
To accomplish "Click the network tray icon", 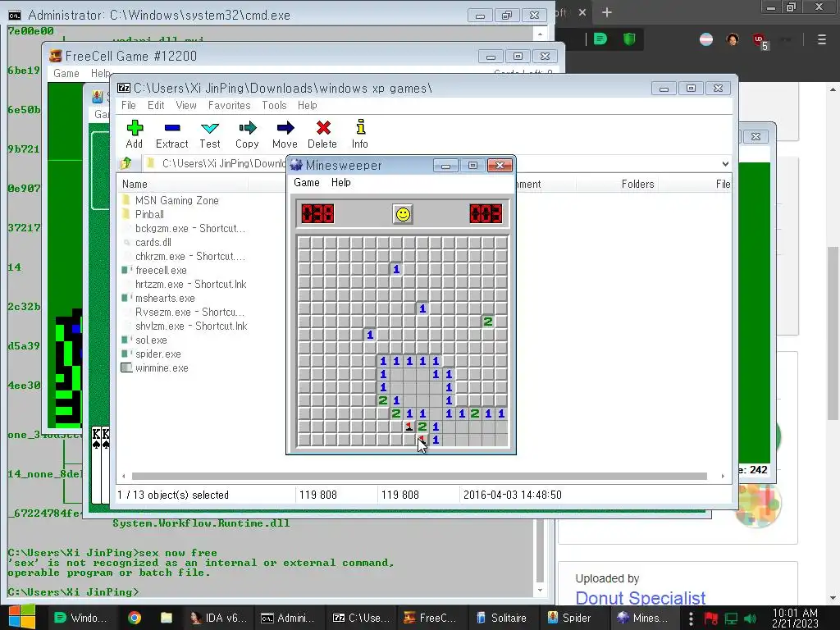I will click(731, 619).
